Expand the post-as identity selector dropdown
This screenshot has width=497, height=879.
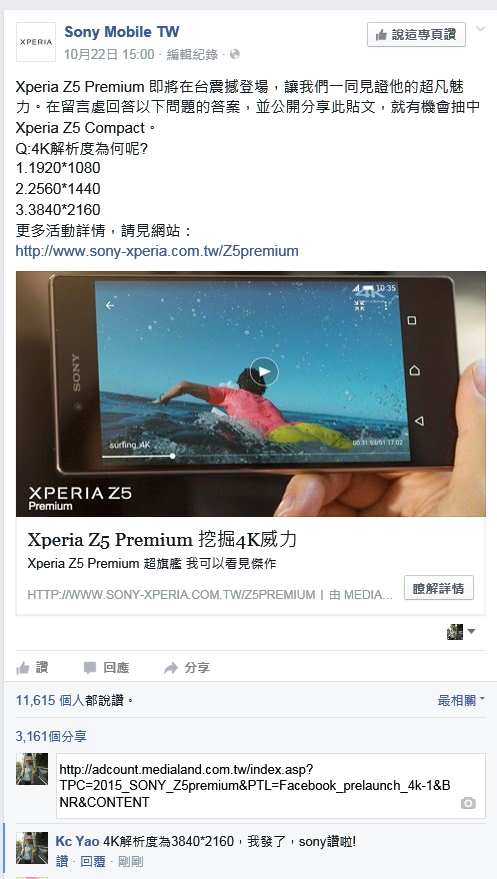(461, 632)
